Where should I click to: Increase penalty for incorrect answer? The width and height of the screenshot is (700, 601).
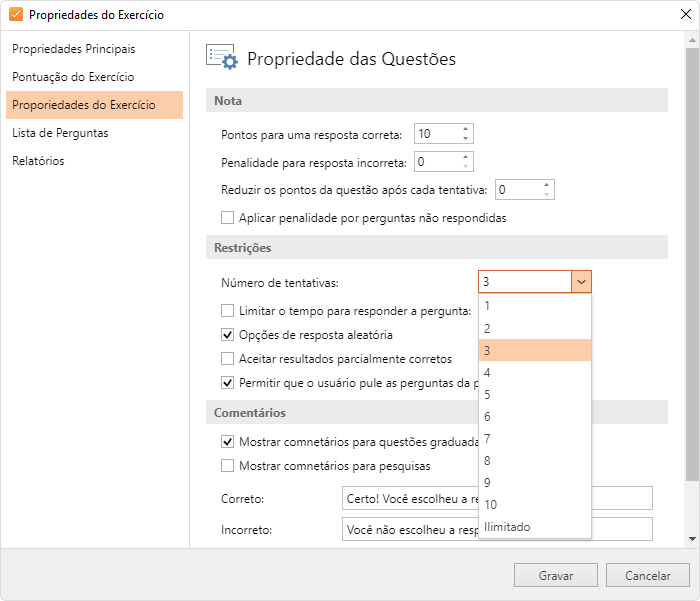click(x=465, y=157)
